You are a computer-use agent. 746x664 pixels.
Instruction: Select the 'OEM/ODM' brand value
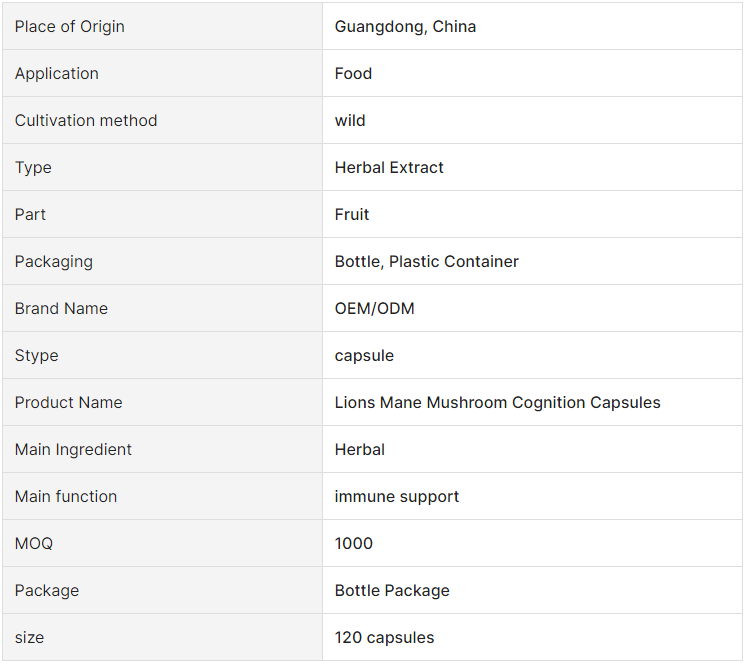[374, 309]
